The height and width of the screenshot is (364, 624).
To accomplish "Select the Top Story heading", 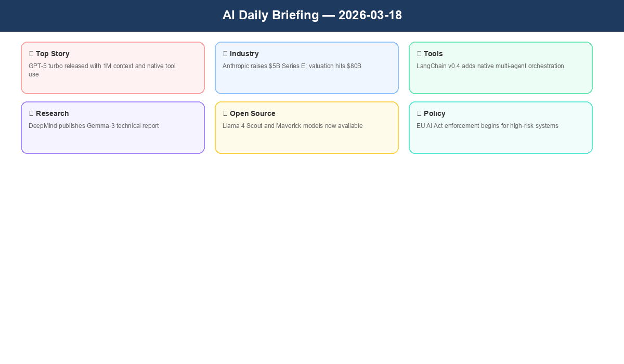I will pyautogui.click(x=53, y=54).
